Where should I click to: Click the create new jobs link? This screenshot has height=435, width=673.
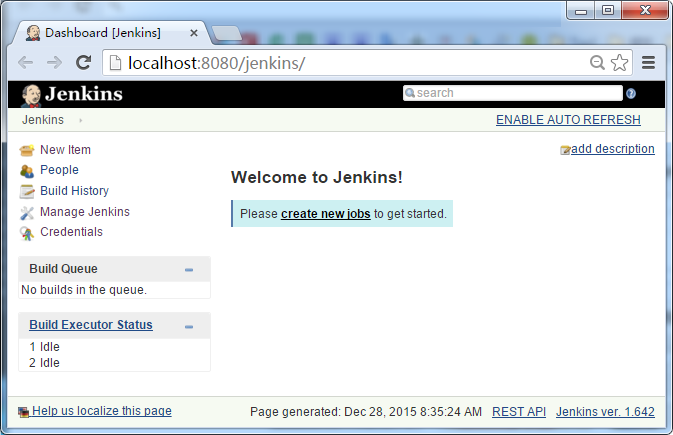click(x=325, y=214)
